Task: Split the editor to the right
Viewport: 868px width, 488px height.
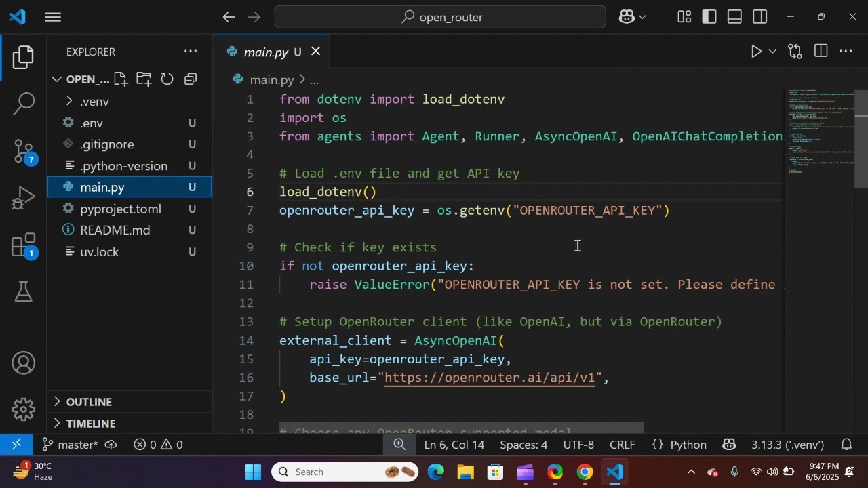Action: point(821,52)
